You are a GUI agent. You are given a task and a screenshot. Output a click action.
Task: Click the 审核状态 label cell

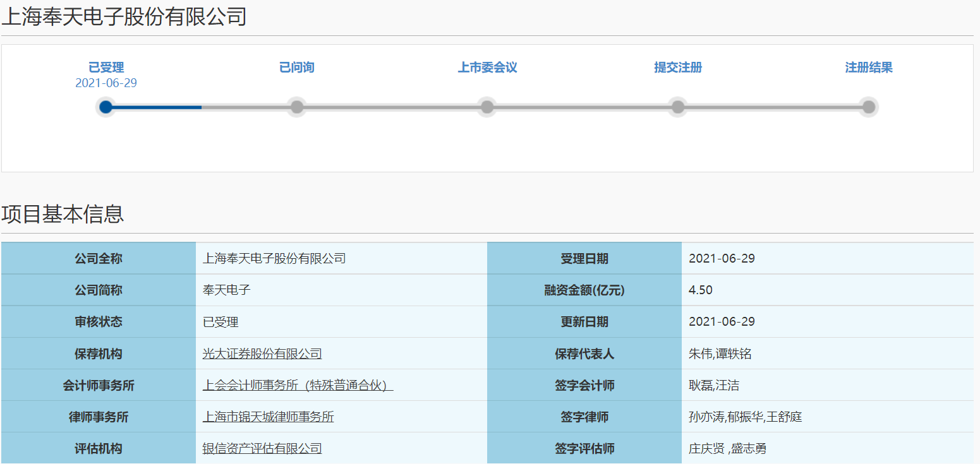pyautogui.click(x=99, y=322)
